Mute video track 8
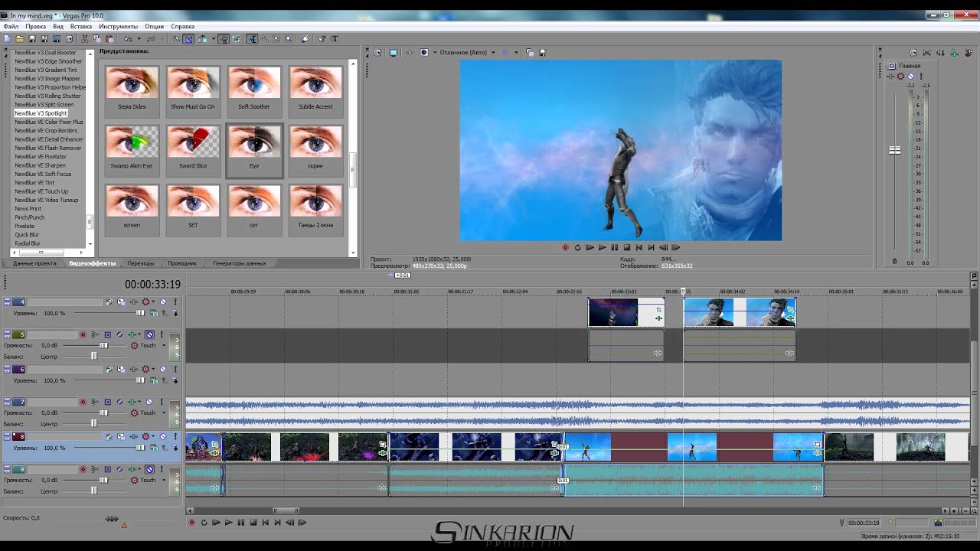This screenshot has height=551, width=980. point(163,436)
